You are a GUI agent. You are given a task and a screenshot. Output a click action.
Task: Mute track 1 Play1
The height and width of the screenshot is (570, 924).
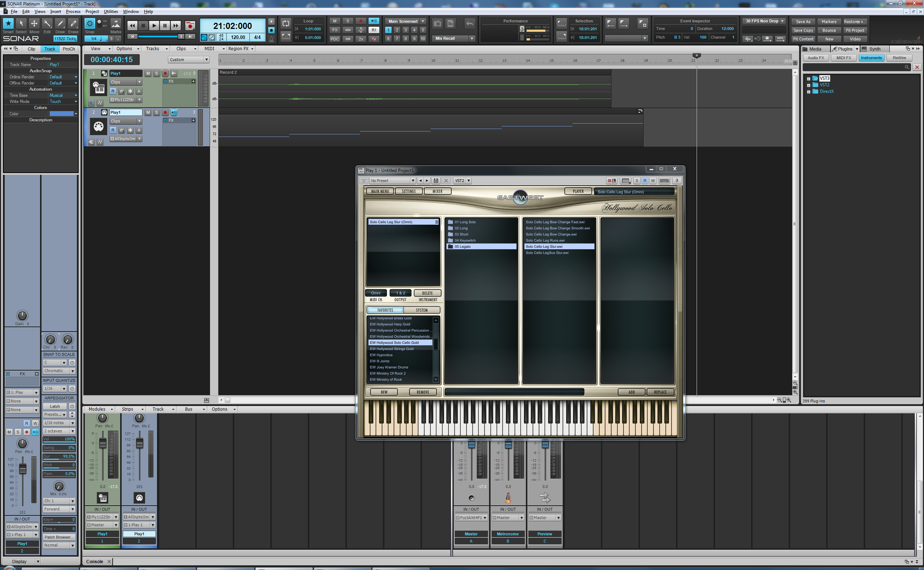pyautogui.click(x=148, y=73)
